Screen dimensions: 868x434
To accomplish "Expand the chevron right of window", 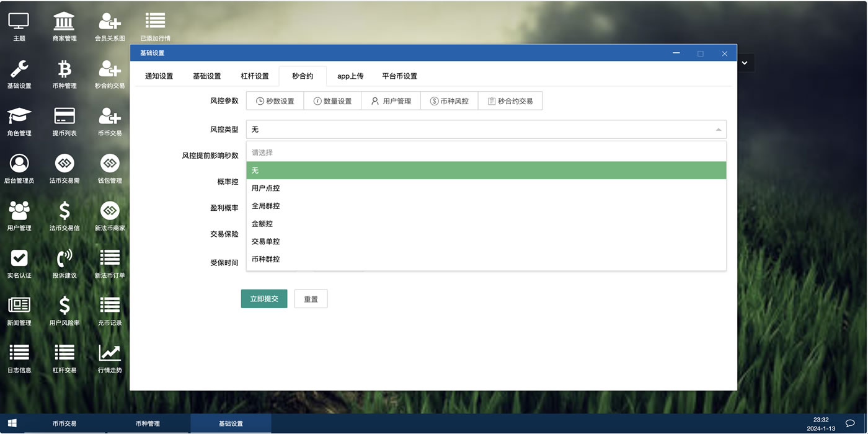I will 745,63.
